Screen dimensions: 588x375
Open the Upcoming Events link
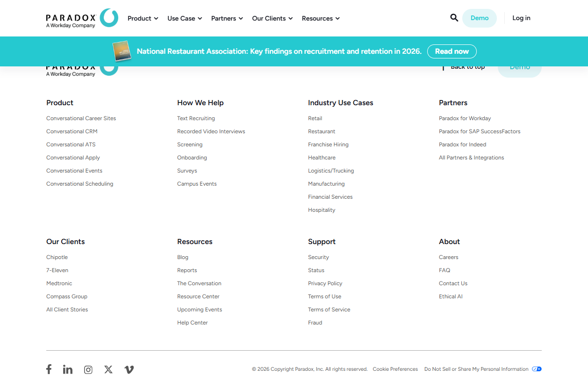[200, 310]
